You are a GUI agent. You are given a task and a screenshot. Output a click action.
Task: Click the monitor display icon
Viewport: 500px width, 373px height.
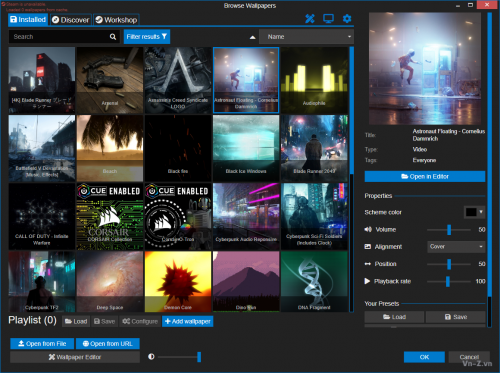pyautogui.click(x=328, y=19)
